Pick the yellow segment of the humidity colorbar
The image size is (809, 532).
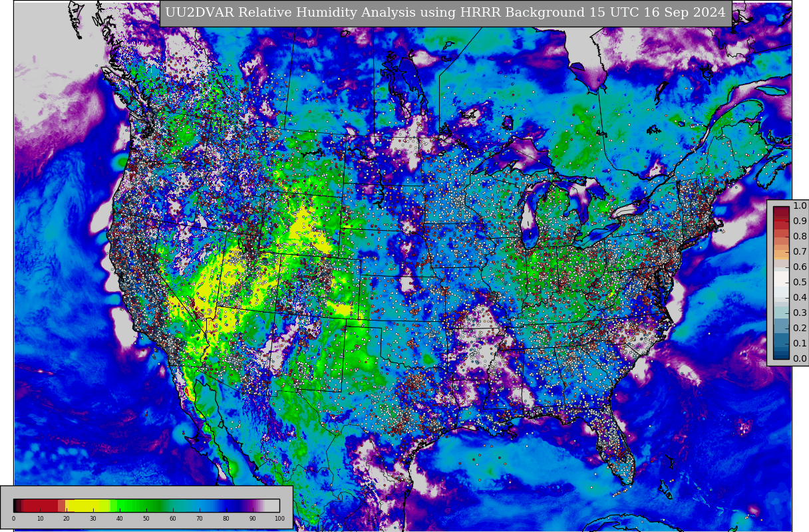83,505
